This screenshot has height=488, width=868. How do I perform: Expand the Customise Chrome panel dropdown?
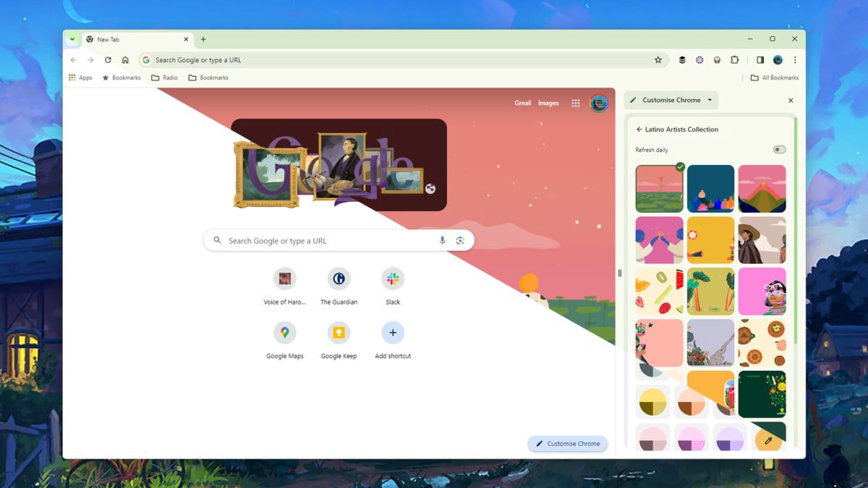(710, 100)
